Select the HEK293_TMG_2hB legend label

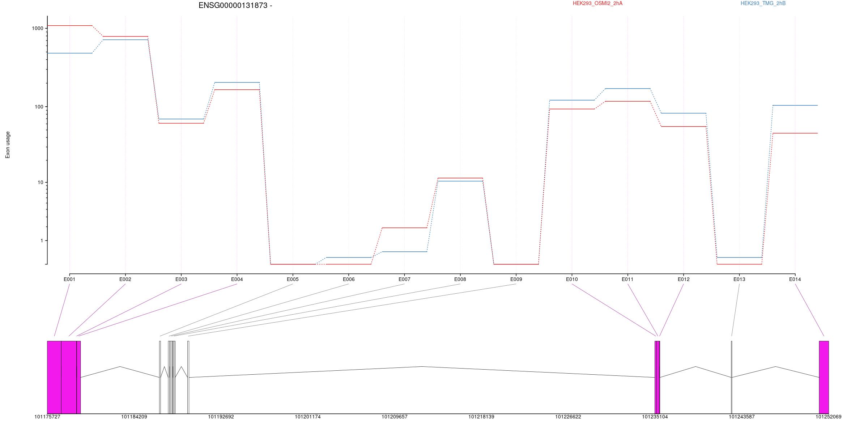(763, 3)
